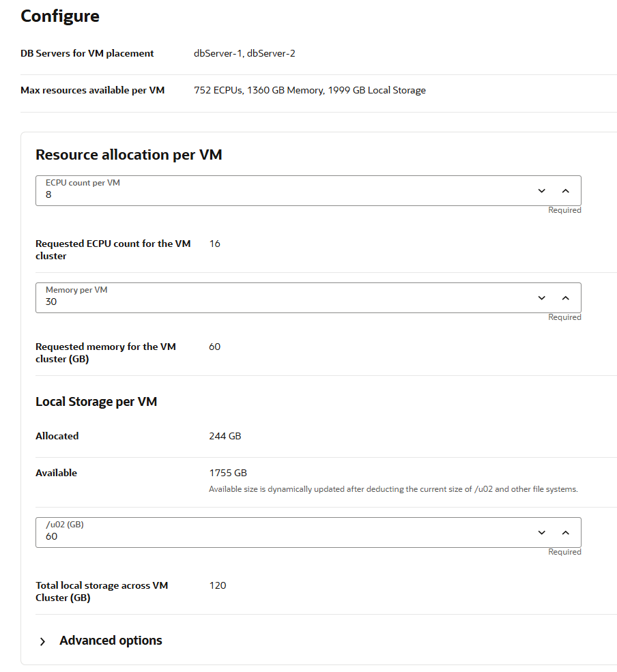Image resolution: width=617 pixels, height=672 pixels.
Task: Expand Advanced options using the chevron
Action: coord(43,641)
